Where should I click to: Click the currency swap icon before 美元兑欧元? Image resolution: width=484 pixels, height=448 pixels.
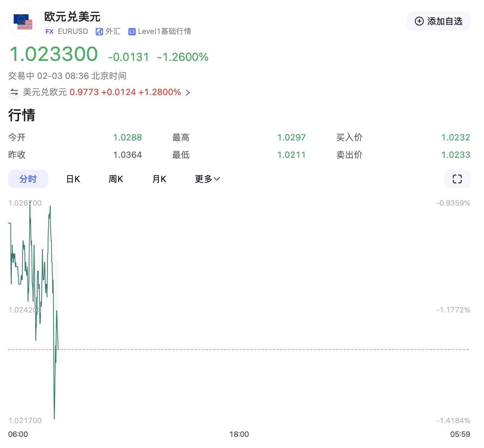[x=14, y=92]
